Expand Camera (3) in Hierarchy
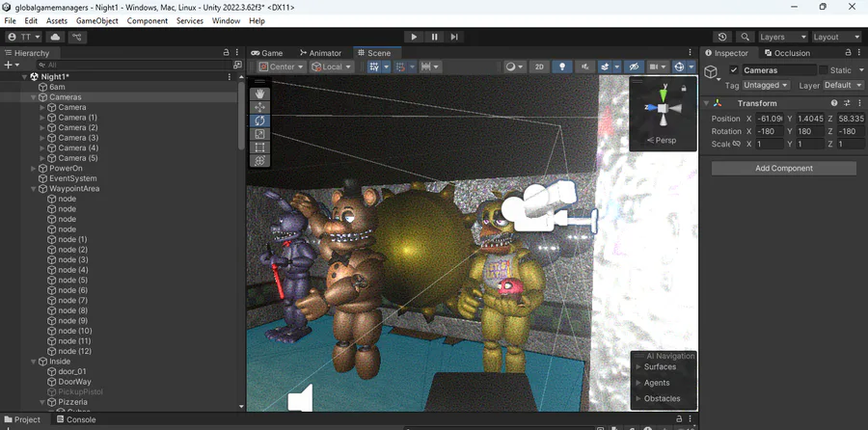This screenshot has width=868, height=430. point(42,138)
